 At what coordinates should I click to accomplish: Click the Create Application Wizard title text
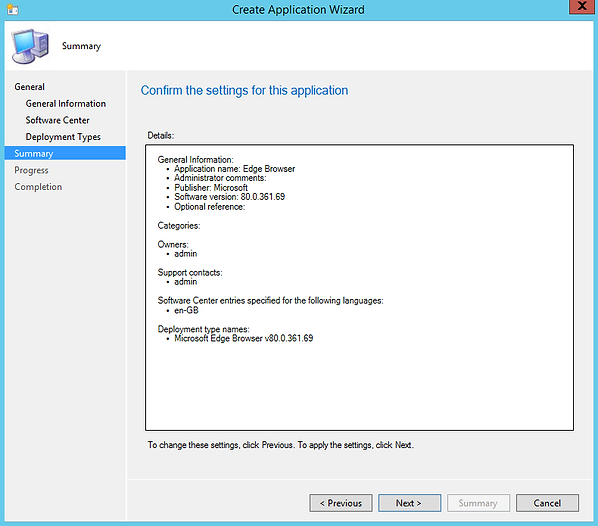(298, 10)
